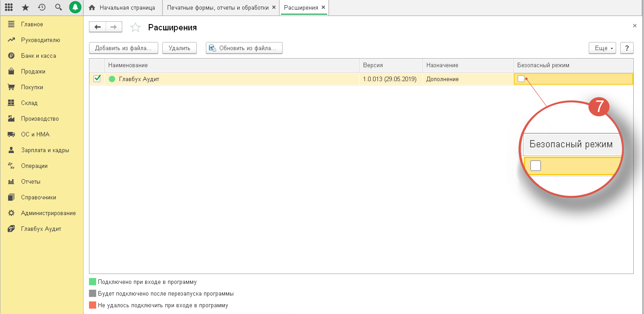Open the History clock icon

[42, 7]
